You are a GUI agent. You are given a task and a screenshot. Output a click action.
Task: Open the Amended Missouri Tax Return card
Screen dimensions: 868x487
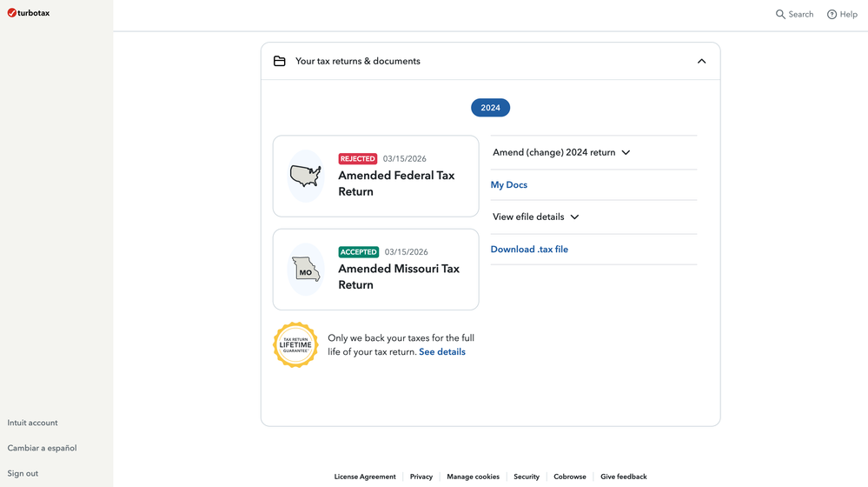399,277
